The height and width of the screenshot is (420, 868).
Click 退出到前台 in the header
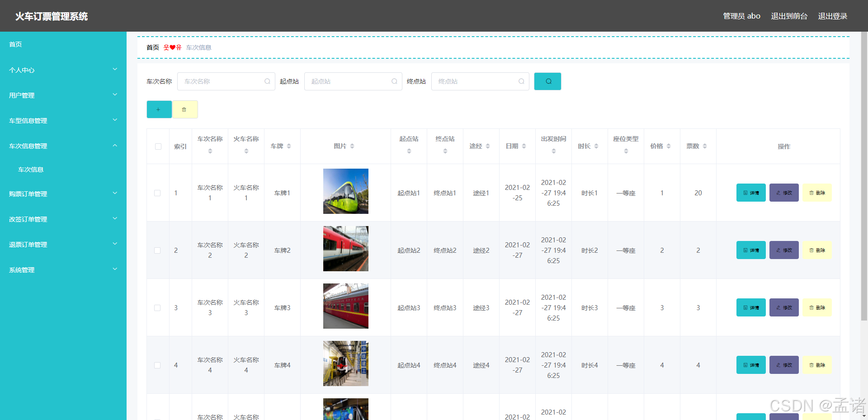click(x=789, y=16)
